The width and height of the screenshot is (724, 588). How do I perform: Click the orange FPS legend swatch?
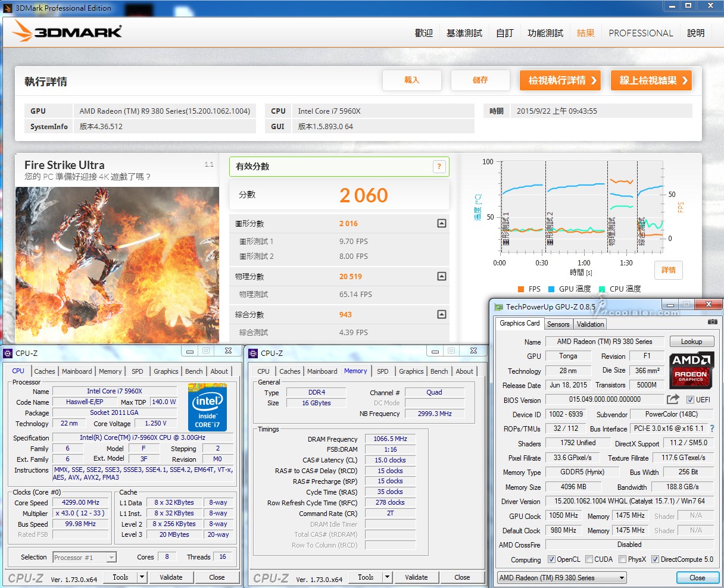521,289
